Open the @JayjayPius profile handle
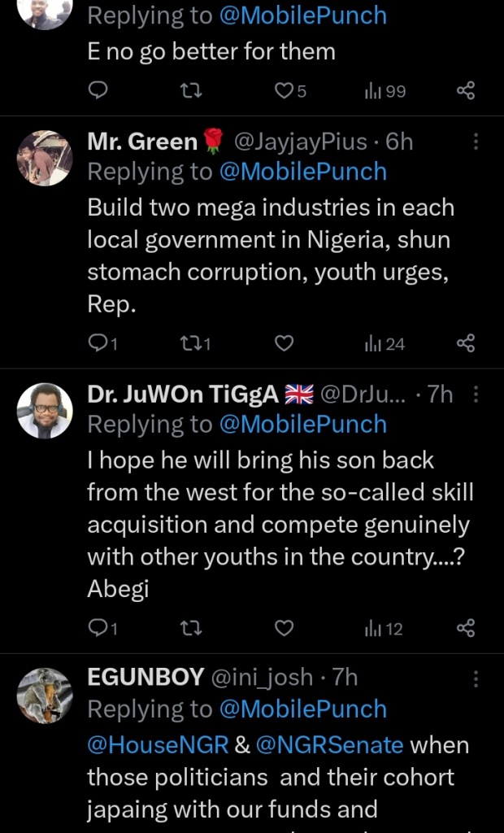The image size is (504, 833). point(301,142)
